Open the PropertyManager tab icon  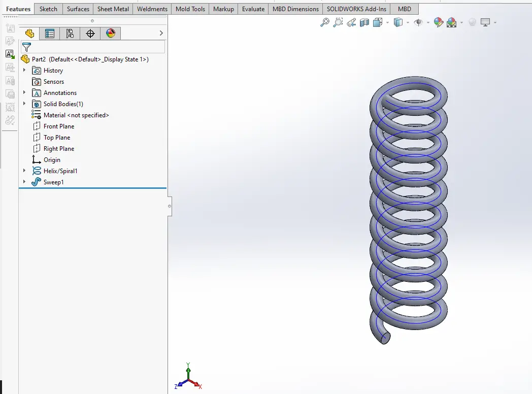pos(50,34)
